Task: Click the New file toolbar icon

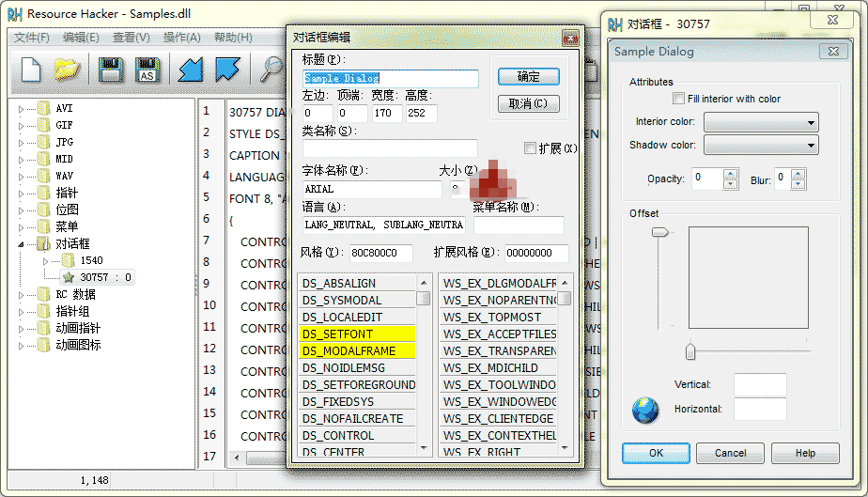Action: click(x=31, y=70)
